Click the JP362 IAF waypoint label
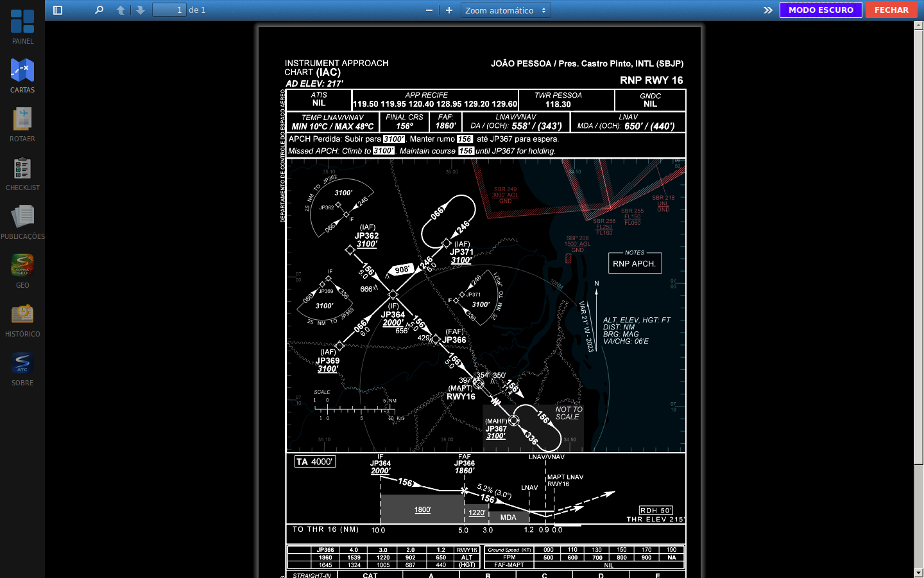 pyautogui.click(x=367, y=236)
